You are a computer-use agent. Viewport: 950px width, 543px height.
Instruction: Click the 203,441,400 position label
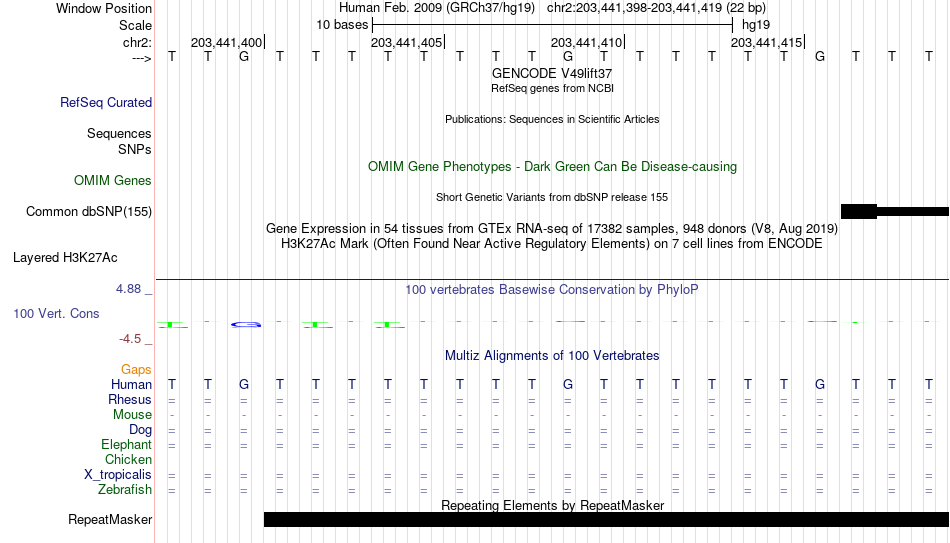[x=227, y=42]
